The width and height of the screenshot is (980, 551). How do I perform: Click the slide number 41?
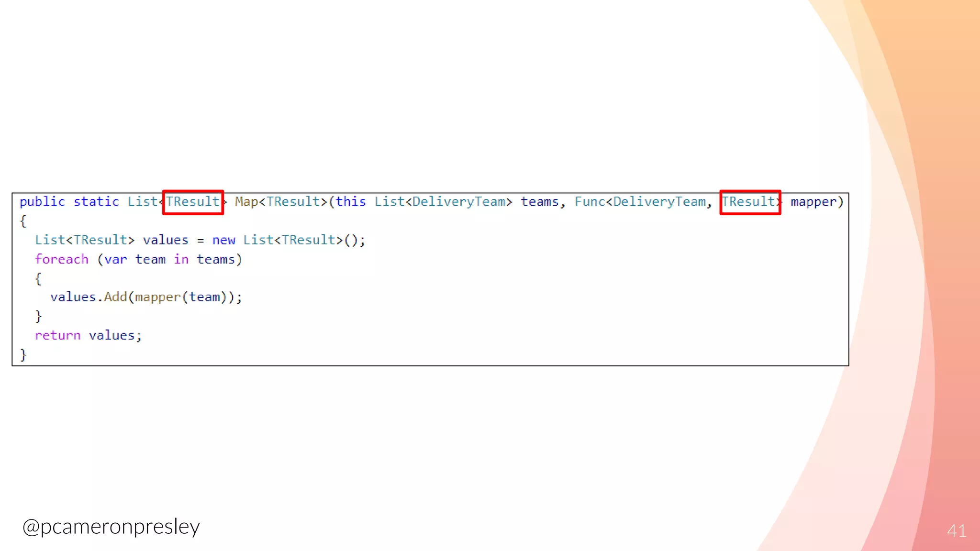click(x=956, y=531)
